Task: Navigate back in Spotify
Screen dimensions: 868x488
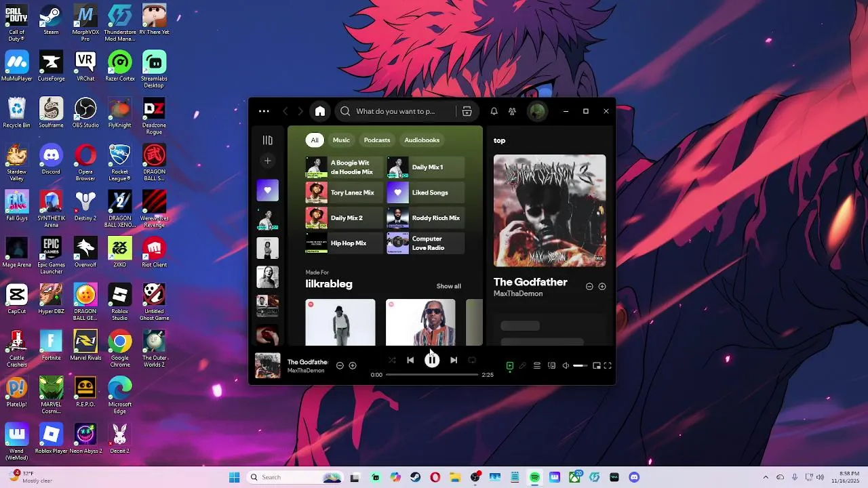Action: (285, 111)
